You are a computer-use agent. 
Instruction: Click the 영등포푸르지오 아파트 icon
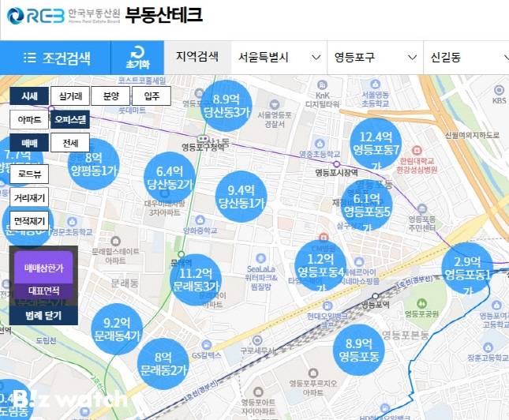(x=313, y=373)
